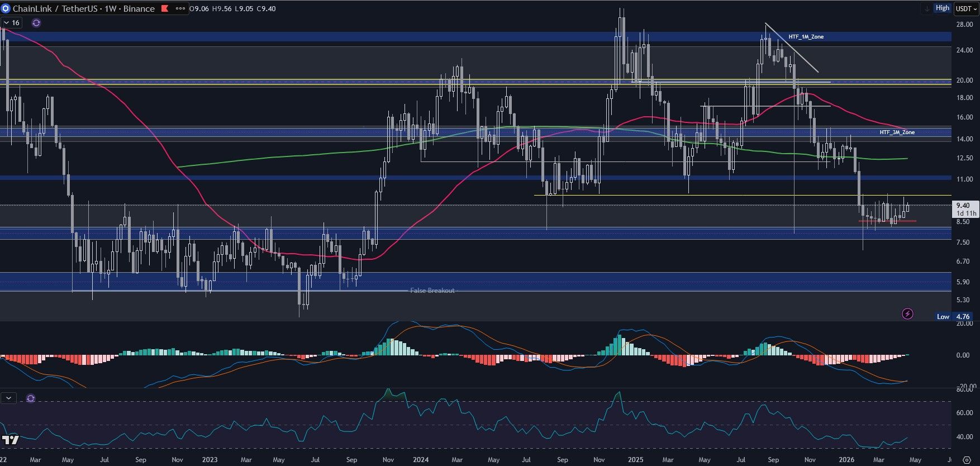This screenshot has width=980, height=466.
Task: Select the False Breakout text annotation
Action: click(x=432, y=291)
